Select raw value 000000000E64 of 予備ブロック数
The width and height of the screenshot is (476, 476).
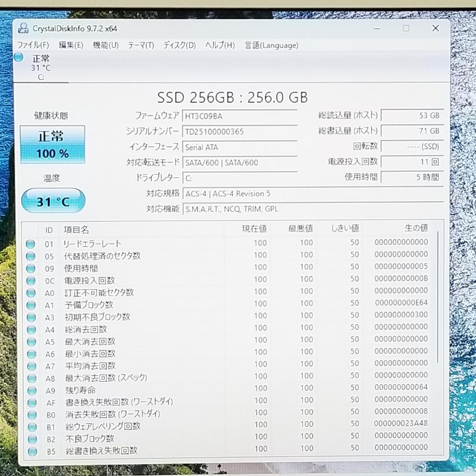pos(401,303)
